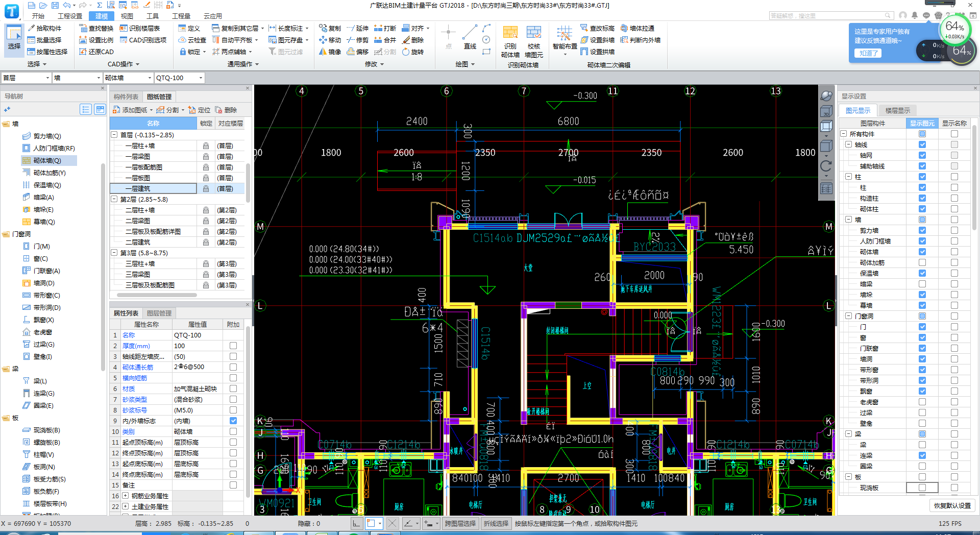Click the 云检查 cloud check icon
This screenshot has height=535, width=980.
[192, 40]
